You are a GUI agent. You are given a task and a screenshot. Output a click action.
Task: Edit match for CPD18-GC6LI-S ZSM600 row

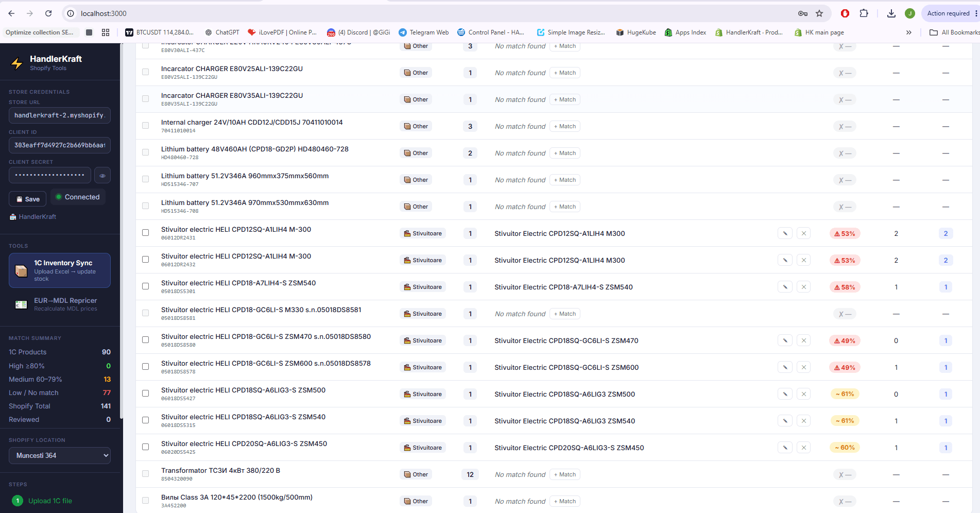coord(785,367)
